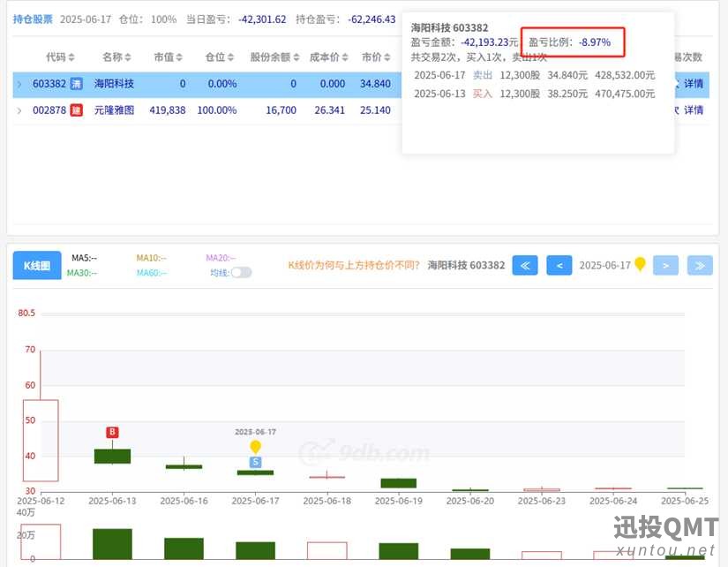The height and width of the screenshot is (567, 728).
Task: Click the 2025-06-12 hollow red candlestick
Action: pos(41,440)
